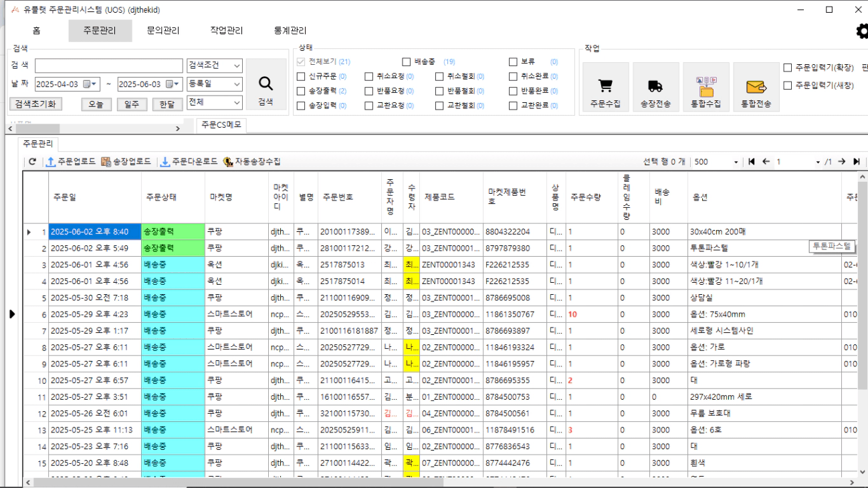Screen dimensions: 868x488
Task: Check the 신규주문 checkbox
Action: pos(301,77)
